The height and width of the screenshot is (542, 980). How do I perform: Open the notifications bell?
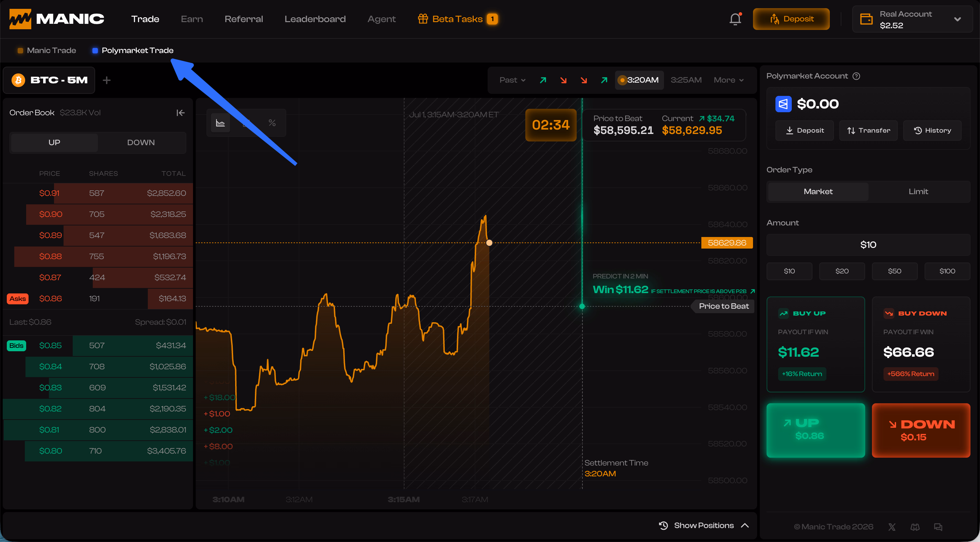pos(735,19)
